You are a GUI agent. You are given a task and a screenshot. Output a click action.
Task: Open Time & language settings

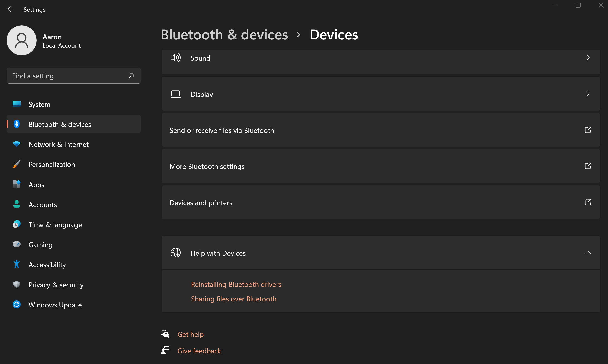coord(74,224)
